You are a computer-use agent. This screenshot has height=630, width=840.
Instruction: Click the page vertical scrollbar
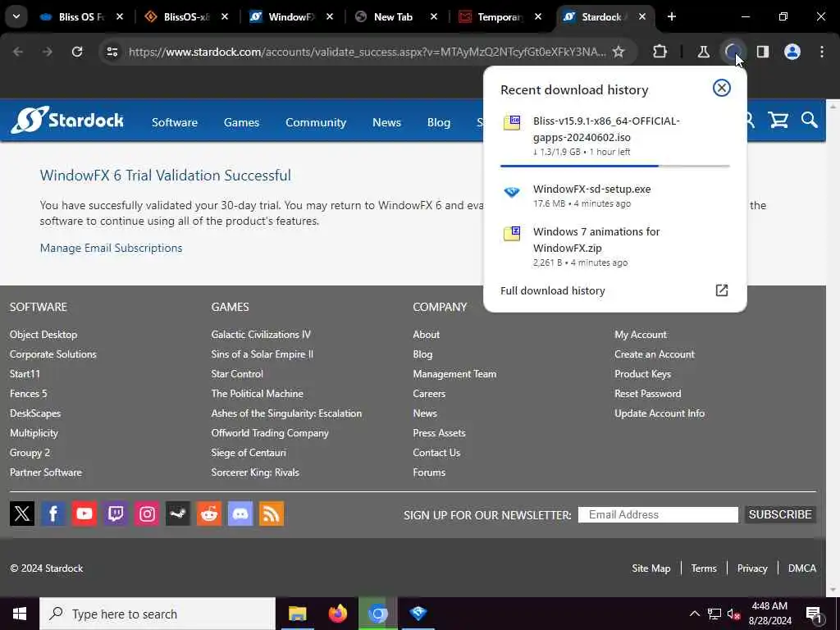pyautogui.click(x=833, y=348)
